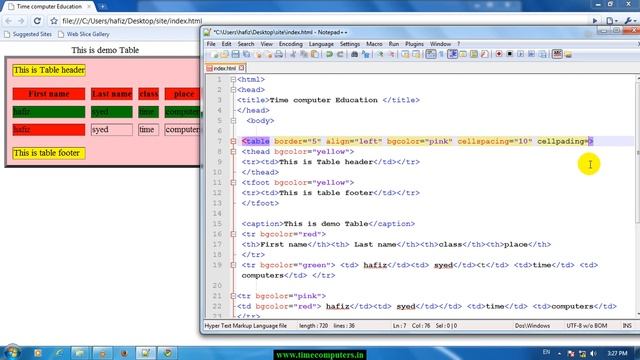Toggle the Document Map toolbar button
Viewport: 640px width, 360px height.
tap(473, 54)
